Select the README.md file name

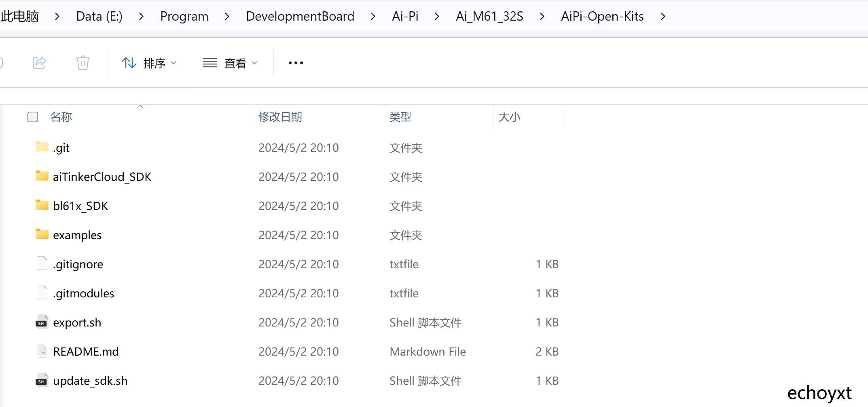(x=86, y=352)
